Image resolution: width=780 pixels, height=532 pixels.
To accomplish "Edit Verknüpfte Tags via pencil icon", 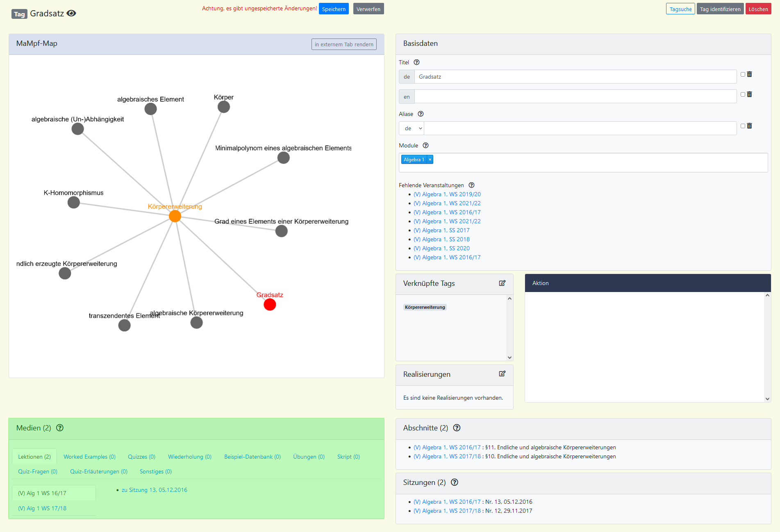I will pyautogui.click(x=502, y=283).
